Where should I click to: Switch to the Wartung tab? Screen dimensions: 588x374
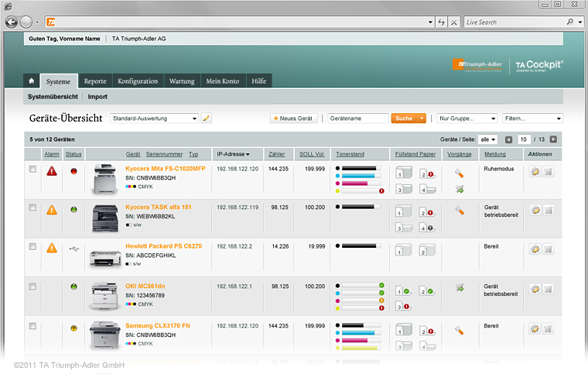point(182,81)
